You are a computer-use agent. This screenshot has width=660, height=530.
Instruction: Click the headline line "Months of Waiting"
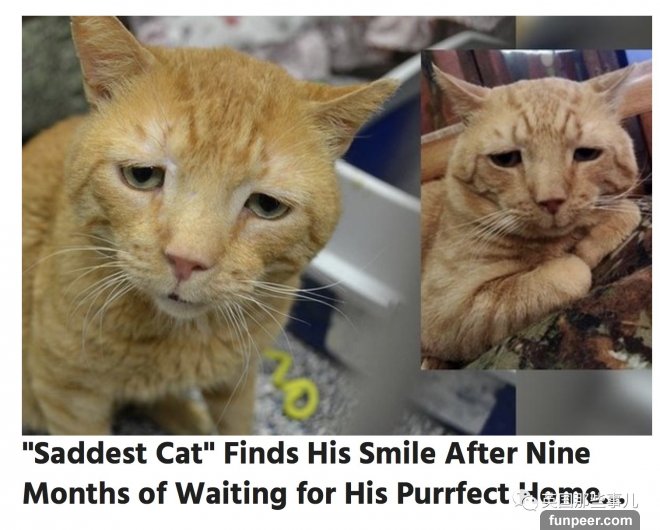(x=155, y=492)
